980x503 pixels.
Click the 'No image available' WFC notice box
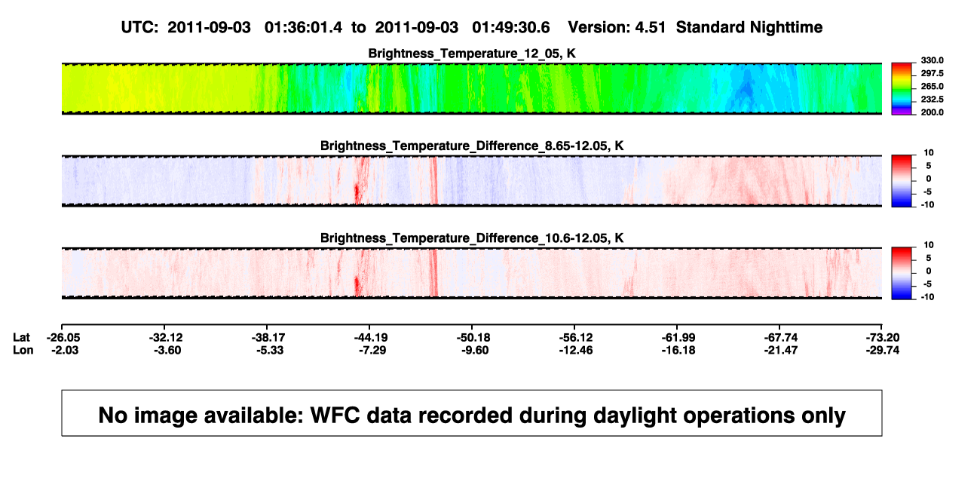472,413
